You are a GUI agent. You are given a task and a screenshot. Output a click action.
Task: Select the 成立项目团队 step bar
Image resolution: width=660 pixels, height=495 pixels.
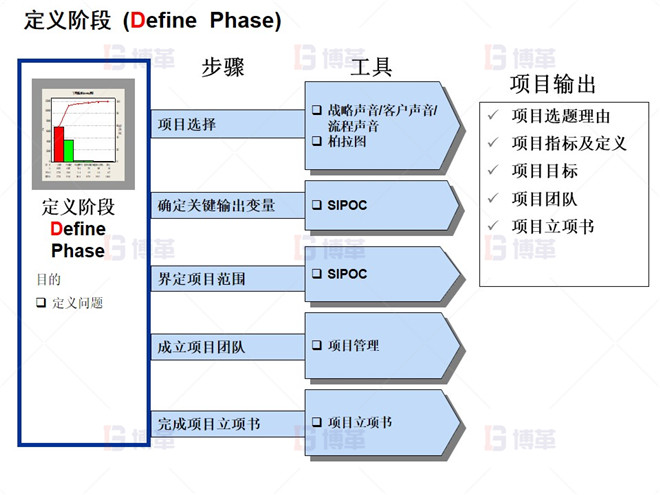226,347
